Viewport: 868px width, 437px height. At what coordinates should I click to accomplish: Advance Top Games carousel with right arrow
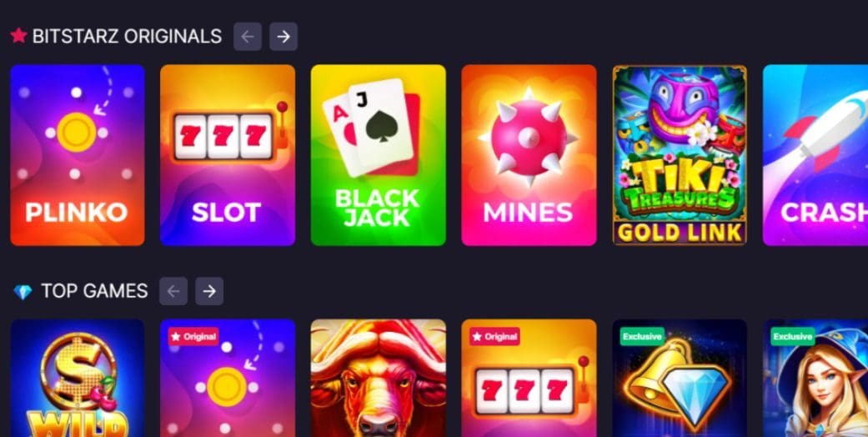(209, 291)
